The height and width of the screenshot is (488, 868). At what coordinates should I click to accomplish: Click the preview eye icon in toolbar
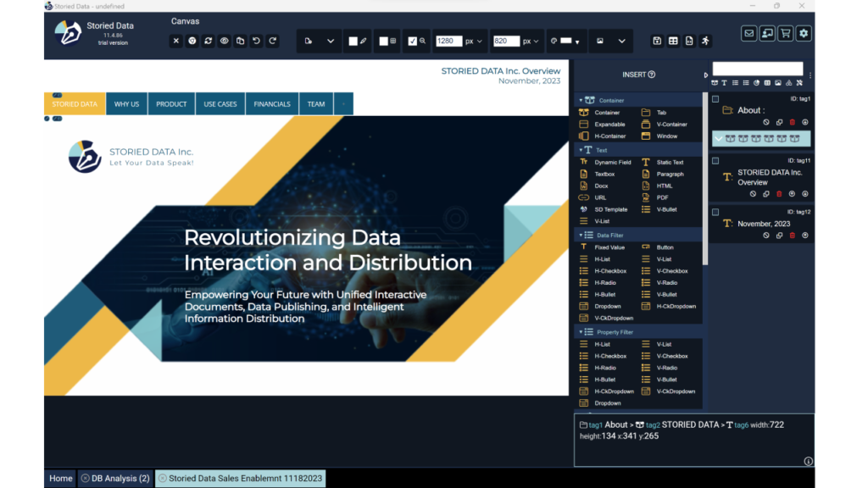point(225,41)
